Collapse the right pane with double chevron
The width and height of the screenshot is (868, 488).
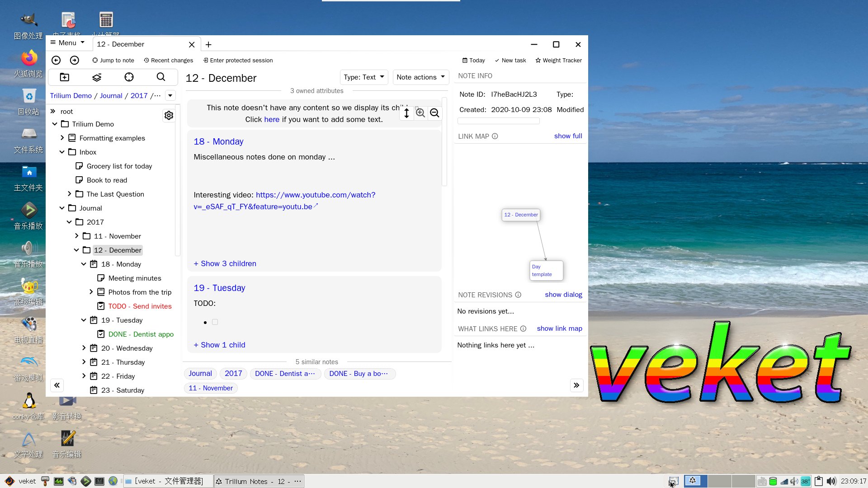(x=576, y=385)
